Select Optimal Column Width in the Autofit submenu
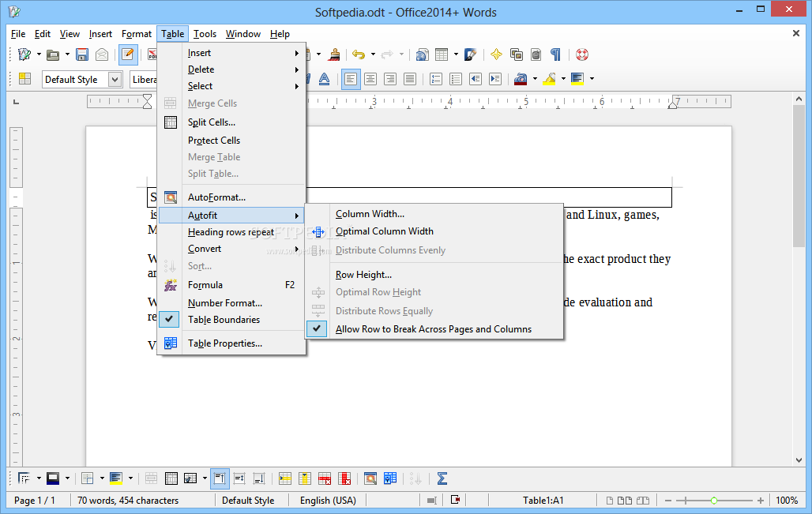Screen dimensions: 812x514 (433, 231)
